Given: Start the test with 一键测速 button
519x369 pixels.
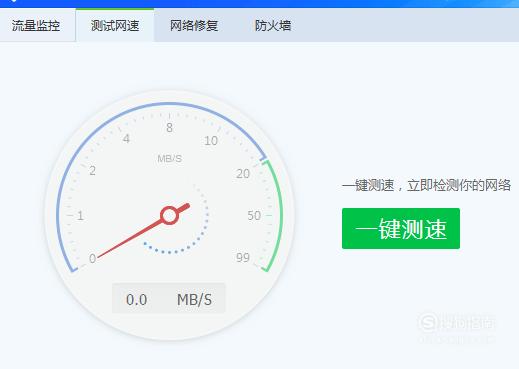Looking at the screenshot, I should 401,228.
